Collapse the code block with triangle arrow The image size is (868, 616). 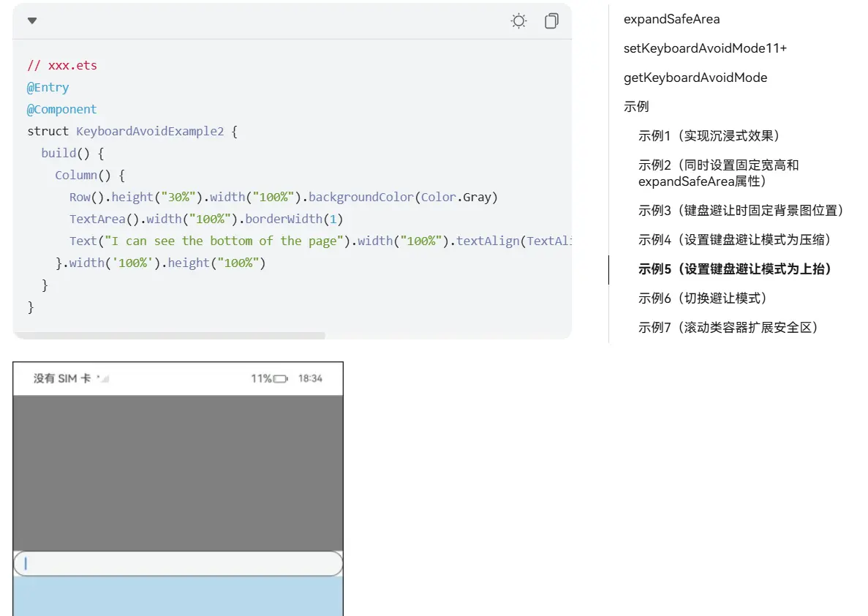coord(32,20)
